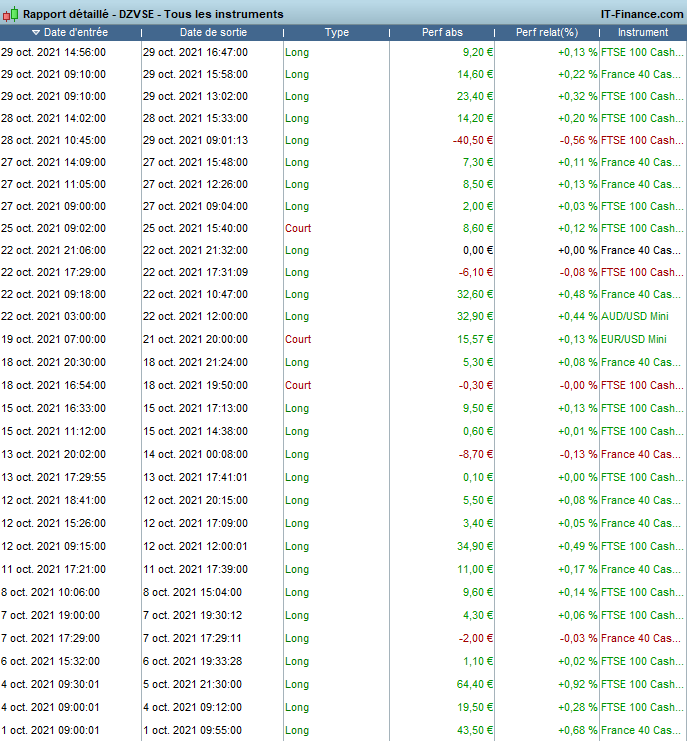Select entry date 18 oct. 2021 20:30:00

point(53,362)
